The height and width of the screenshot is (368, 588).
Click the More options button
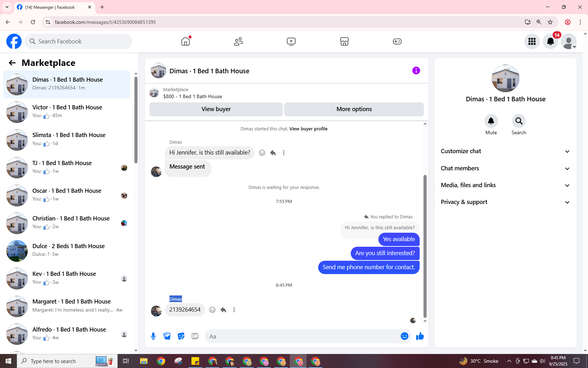354,109
